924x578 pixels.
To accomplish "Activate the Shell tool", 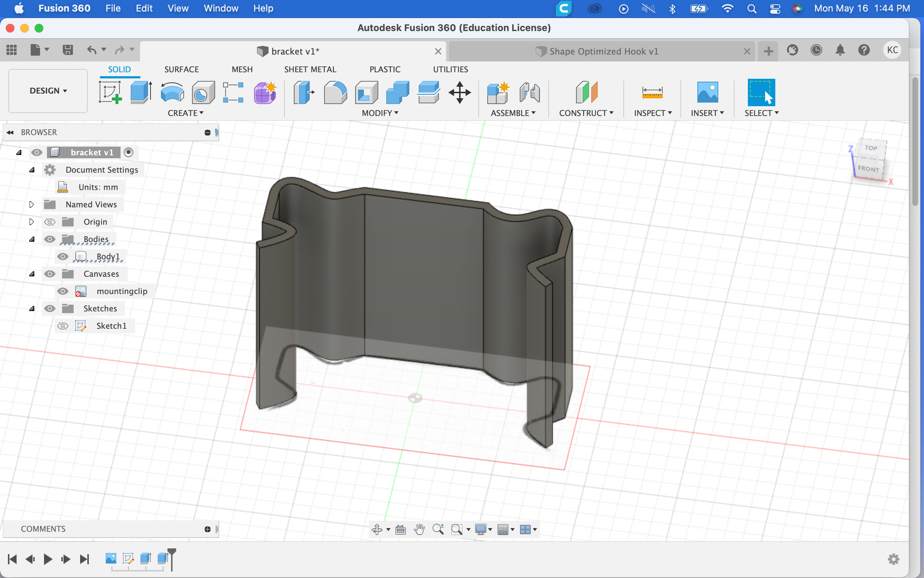I will 366,92.
